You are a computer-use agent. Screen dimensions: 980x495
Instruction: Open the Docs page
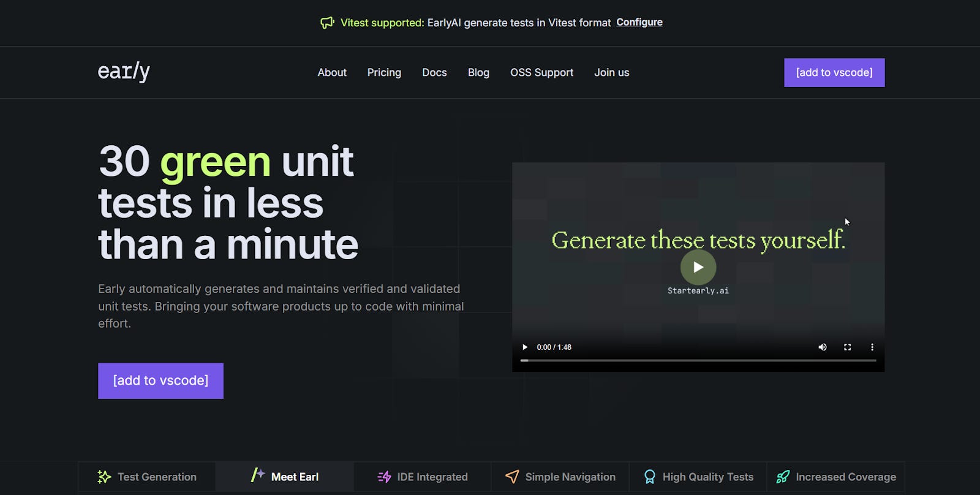point(434,72)
